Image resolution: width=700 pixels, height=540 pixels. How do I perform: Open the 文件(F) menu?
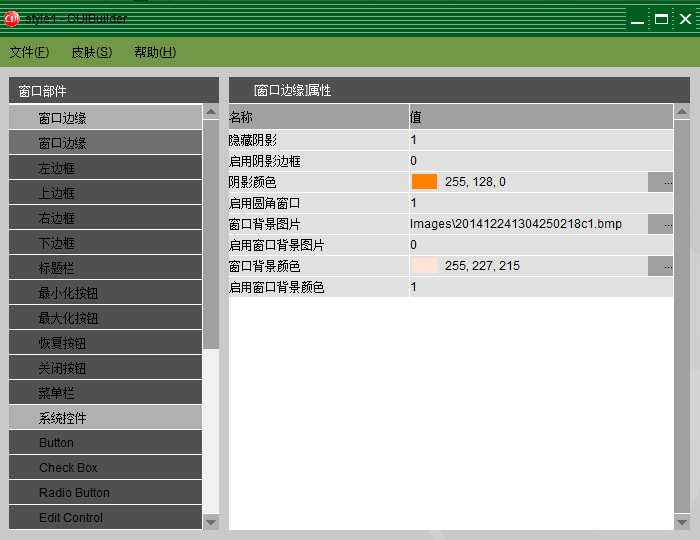pyautogui.click(x=29, y=52)
